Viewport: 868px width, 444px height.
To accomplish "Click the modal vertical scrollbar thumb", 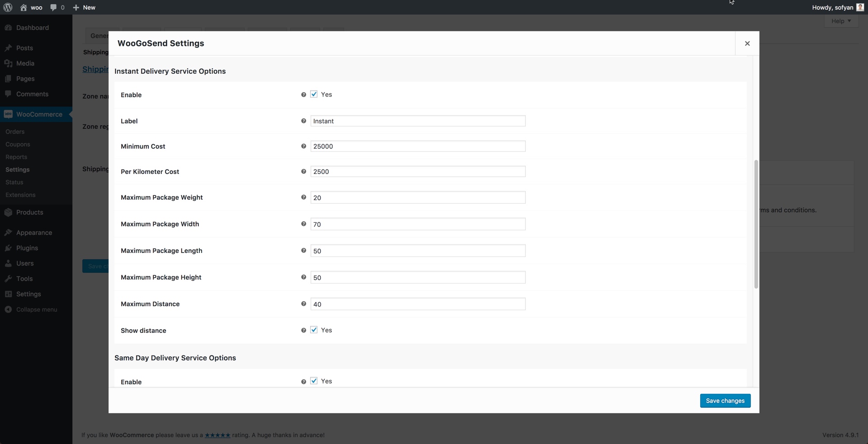I will [756, 224].
